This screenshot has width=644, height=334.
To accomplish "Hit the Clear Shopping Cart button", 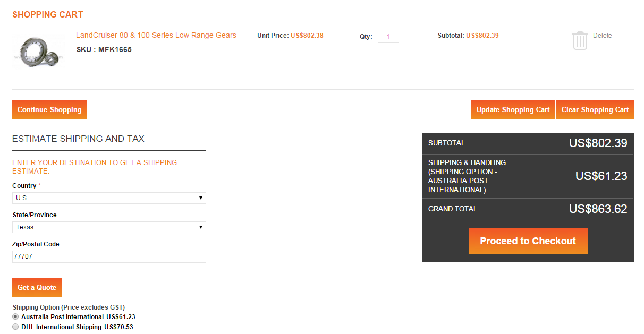I will 595,110.
